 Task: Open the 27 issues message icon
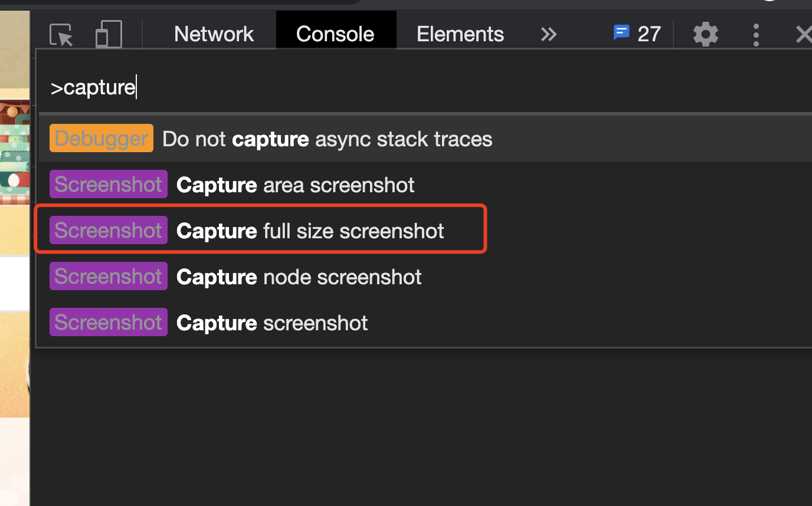[x=637, y=34]
